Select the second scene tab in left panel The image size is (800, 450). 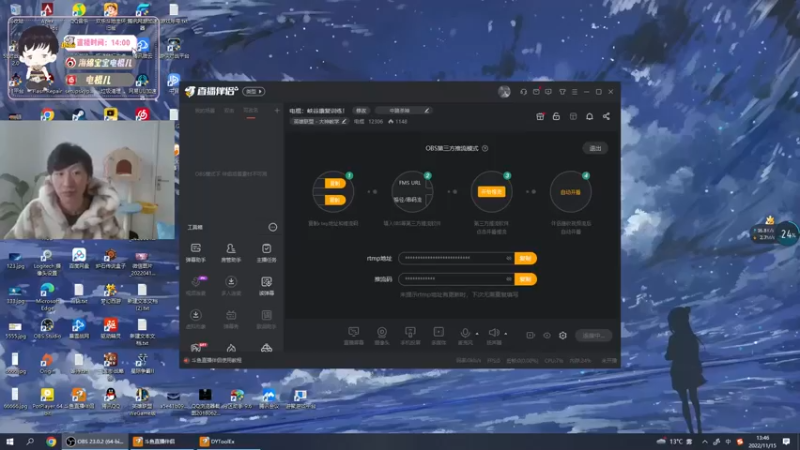[229, 111]
